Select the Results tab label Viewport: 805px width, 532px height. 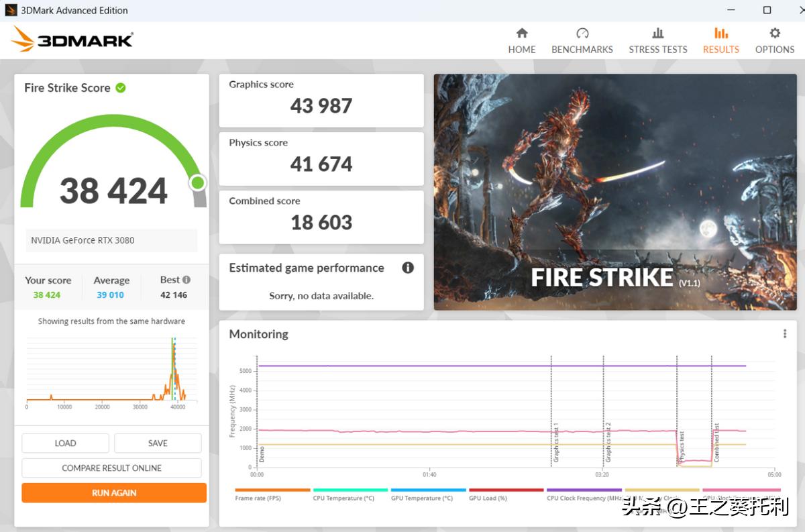(x=720, y=49)
